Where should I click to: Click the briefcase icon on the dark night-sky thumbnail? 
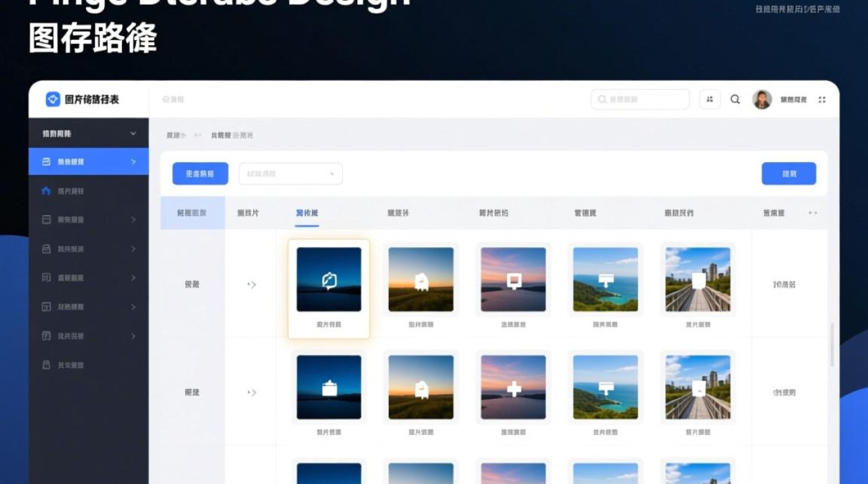329,388
